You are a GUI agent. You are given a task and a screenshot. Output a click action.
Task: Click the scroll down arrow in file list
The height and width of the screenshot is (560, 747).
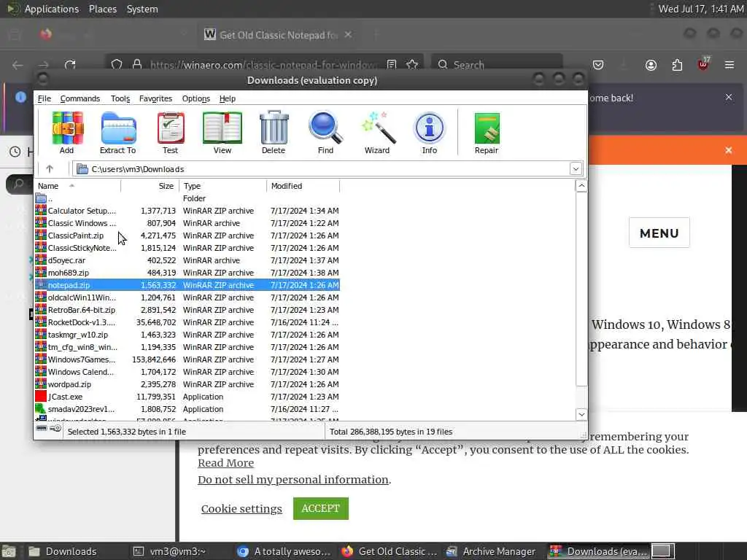[x=581, y=414]
